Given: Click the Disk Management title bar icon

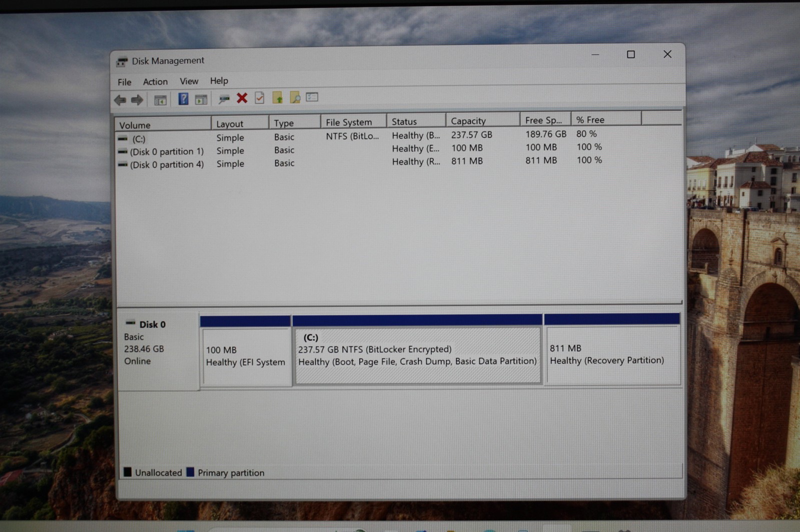Looking at the screenshot, I should tap(122, 61).
